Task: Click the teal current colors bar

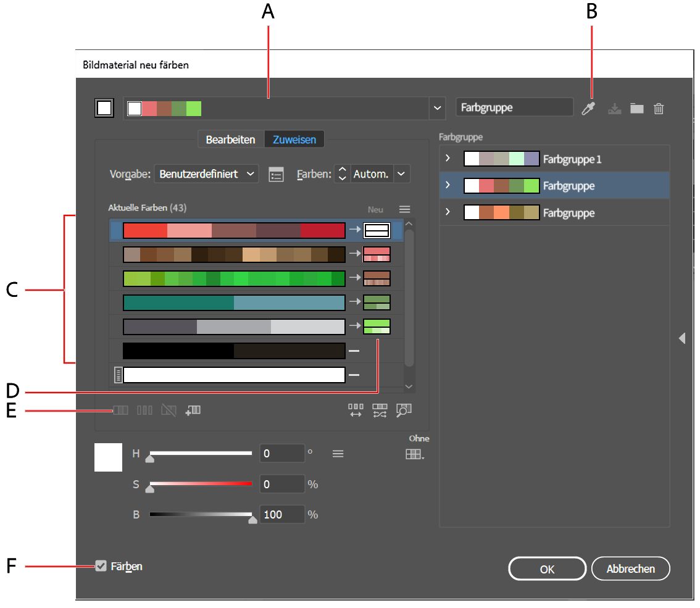Action: coord(234,302)
